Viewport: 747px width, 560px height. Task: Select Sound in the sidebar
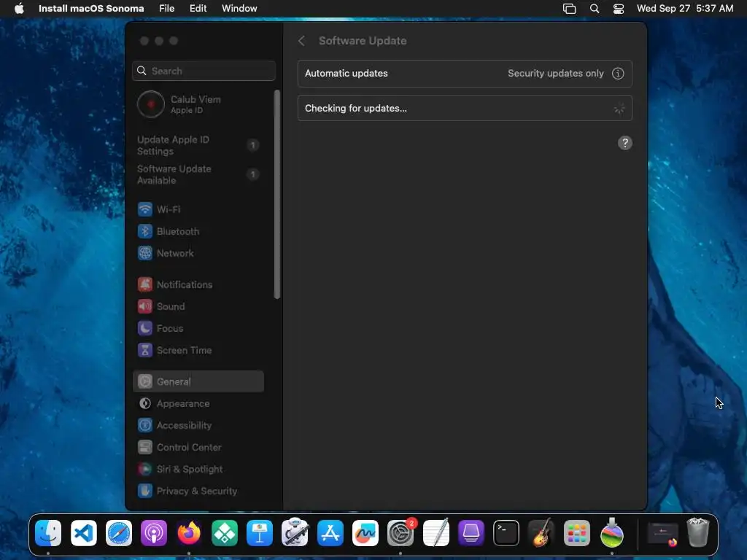click(x=198, y=307)
